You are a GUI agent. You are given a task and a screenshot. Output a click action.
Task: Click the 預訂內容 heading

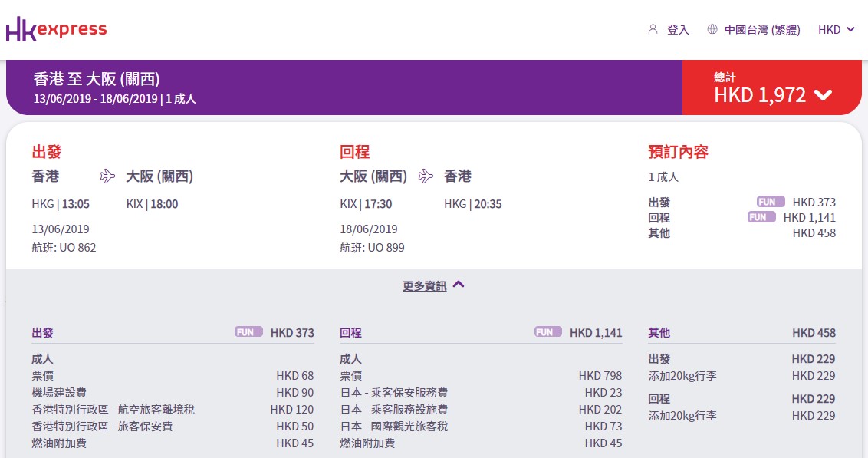(x=678, y=152)
